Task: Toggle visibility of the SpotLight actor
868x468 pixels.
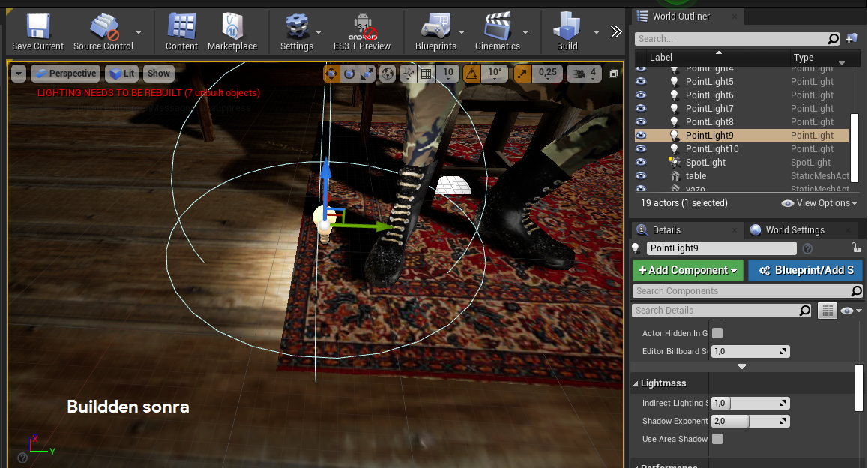Action: 641,162
